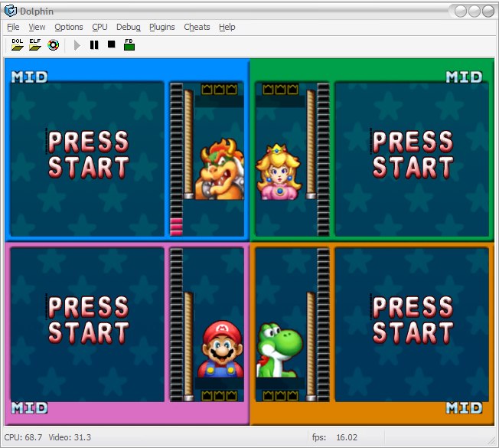499x448 pixels.
Task: Open a DOL file from toolbar
Action: pos(17,45)
